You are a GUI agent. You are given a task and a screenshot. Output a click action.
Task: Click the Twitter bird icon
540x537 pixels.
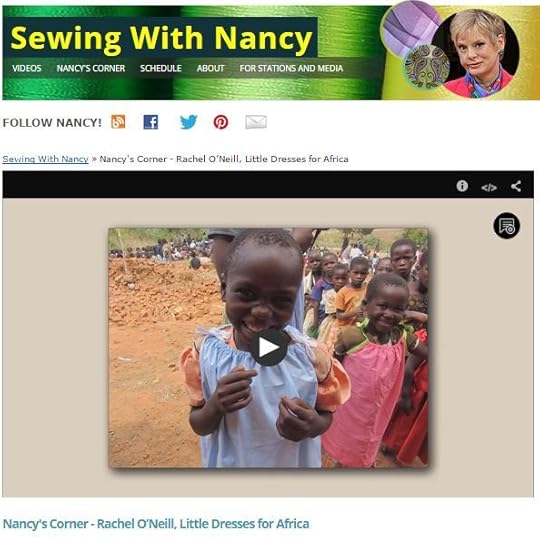click(189, 122)
